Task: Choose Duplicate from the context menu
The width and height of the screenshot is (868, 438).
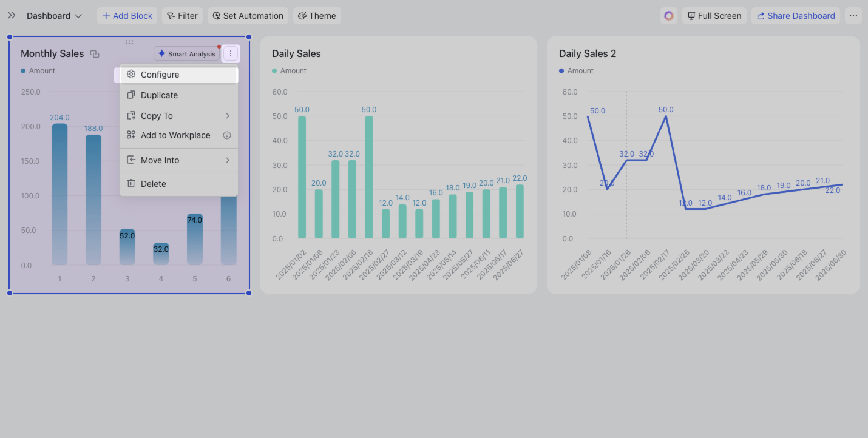Action: [178, 95]
